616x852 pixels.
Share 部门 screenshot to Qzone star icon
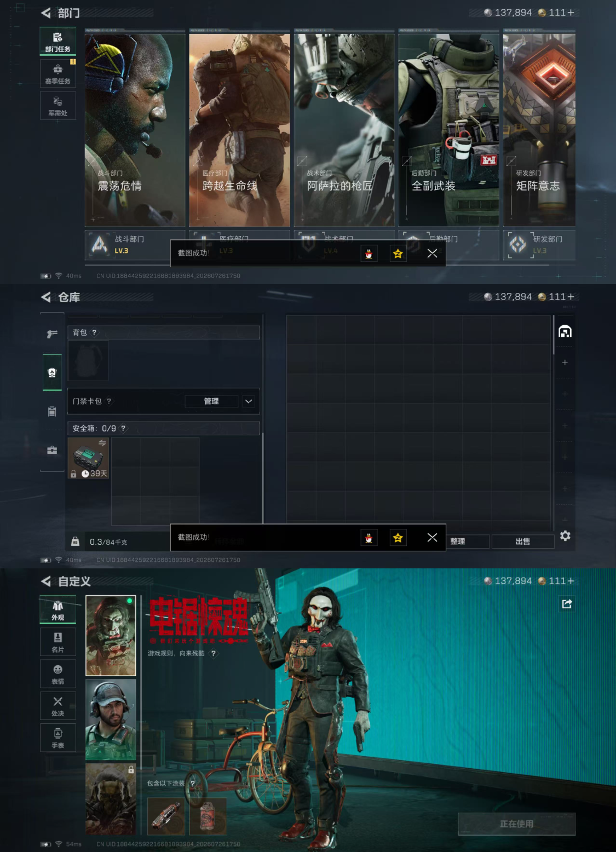(x=398, y=254)
